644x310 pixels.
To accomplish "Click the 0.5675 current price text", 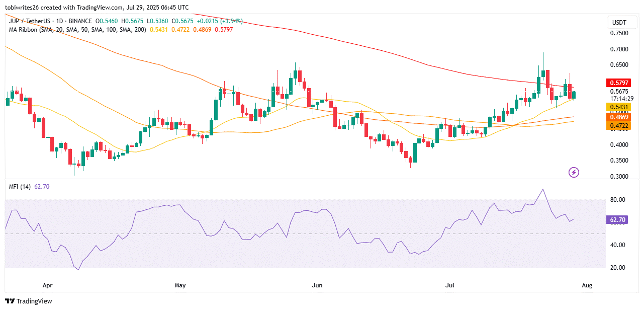I will pos(619,92).
